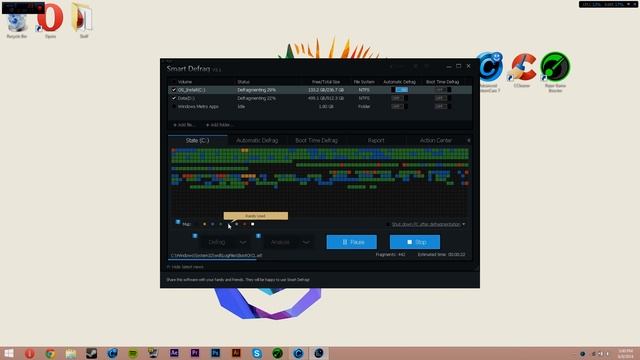This screenshot has height=360, width=640.
Task: Open Razer Game Booster from taskbar
Action: [x=278, y=353]
